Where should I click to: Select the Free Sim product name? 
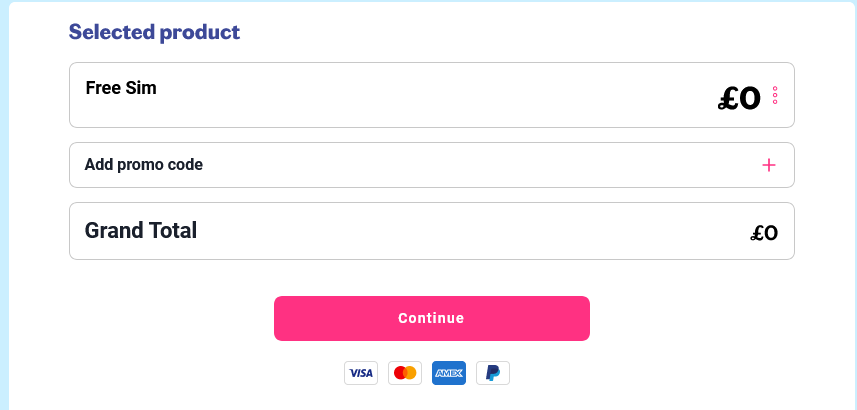coord(121,88)
